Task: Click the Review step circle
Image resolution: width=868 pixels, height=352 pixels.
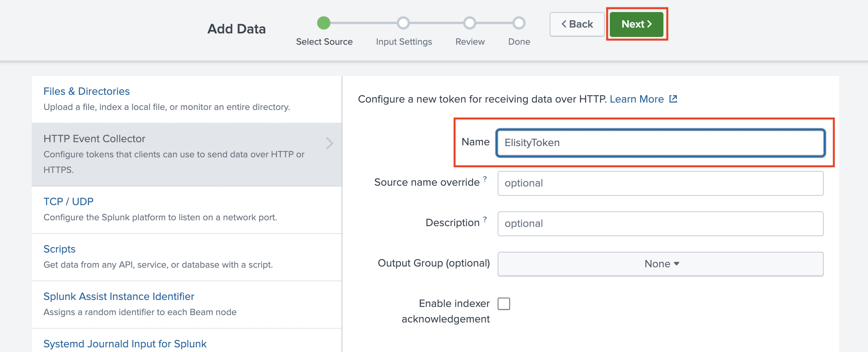Action: pos(470,23)
